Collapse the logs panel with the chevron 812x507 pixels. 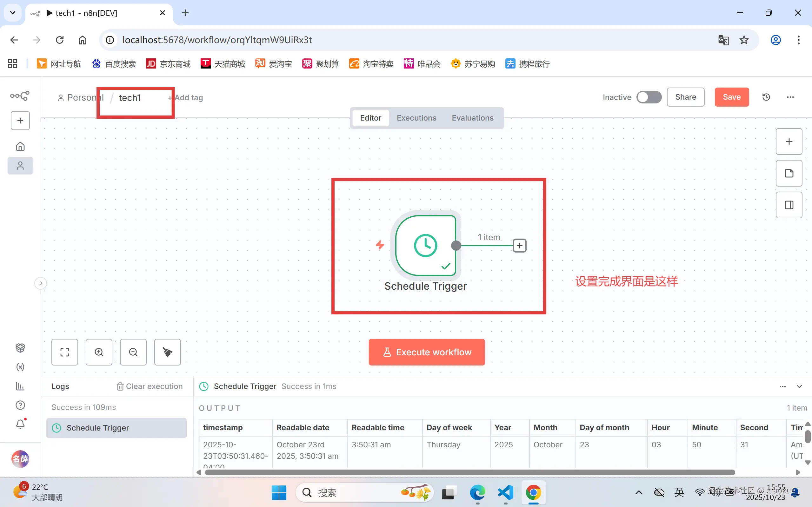(800, 386)
